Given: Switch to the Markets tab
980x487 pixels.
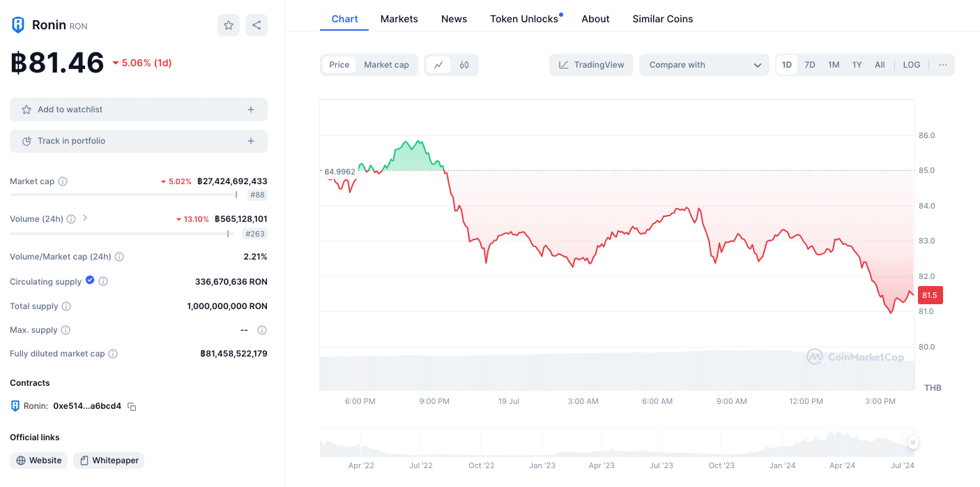Looking at the screenshot, I should point(399,19).
